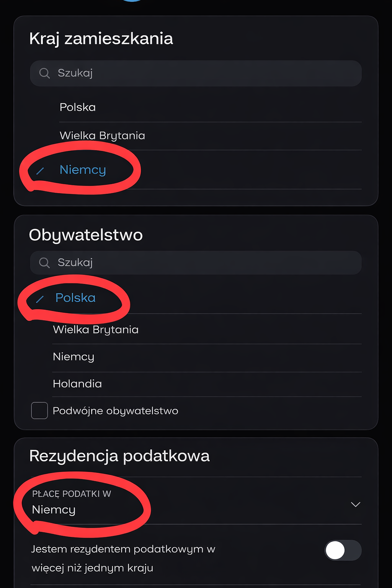This screenshot has width=392, height=588.
Task: Toggle the multiple tax residency switch
Action: click(343, 550)
